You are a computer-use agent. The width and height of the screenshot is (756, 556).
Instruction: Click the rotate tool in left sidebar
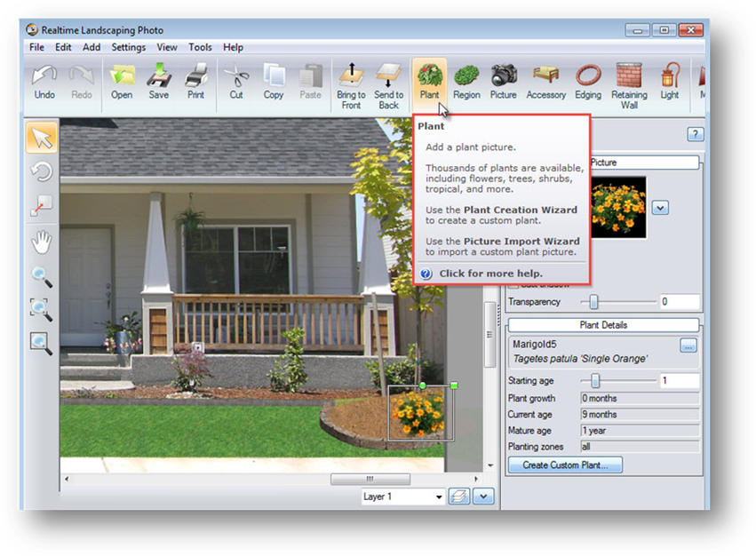tap(42, 171)
